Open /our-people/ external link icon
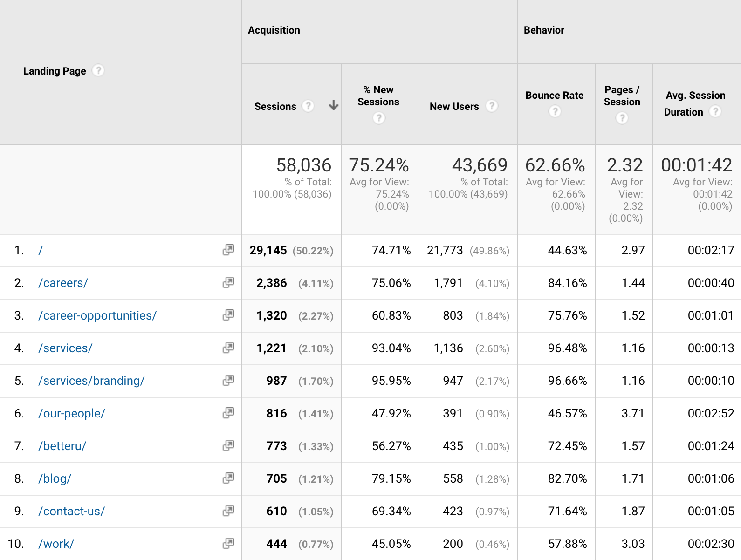This screenshot has width=741, height=560. pyautogui.click(x=228, y=413)
